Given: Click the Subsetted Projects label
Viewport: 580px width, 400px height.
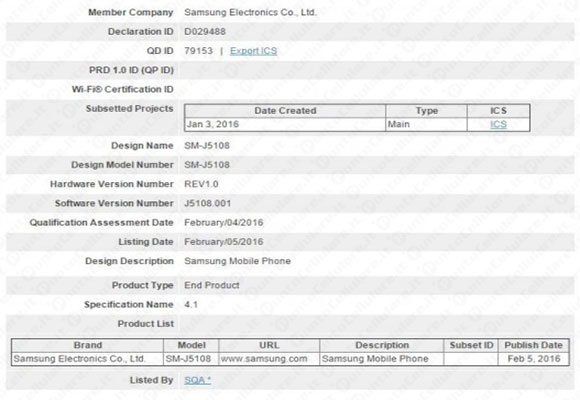Looking at the screenshot, I should pos(129,108).
